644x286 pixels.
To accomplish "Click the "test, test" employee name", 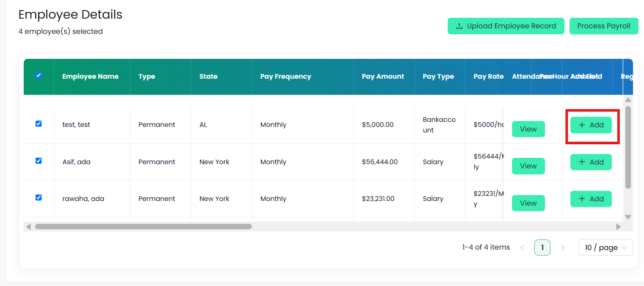I will [76, 125].
